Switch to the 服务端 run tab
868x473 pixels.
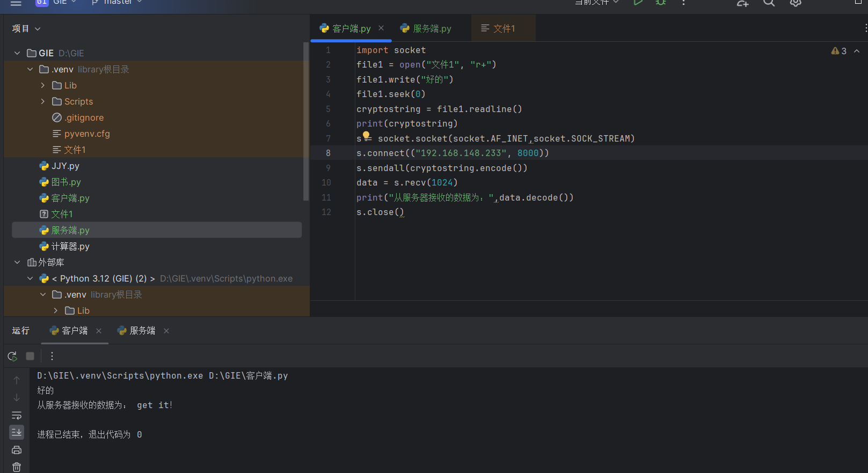point(142,331)
